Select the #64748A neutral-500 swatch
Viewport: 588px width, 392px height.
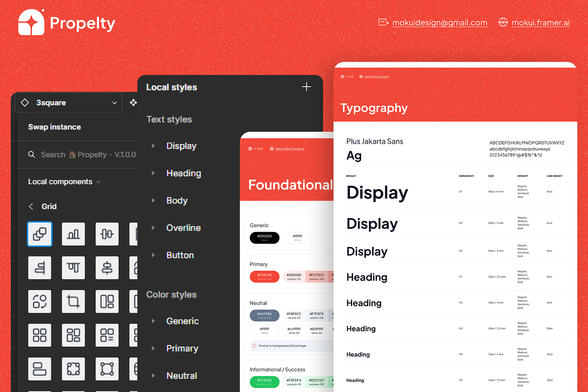coord(265,316)
